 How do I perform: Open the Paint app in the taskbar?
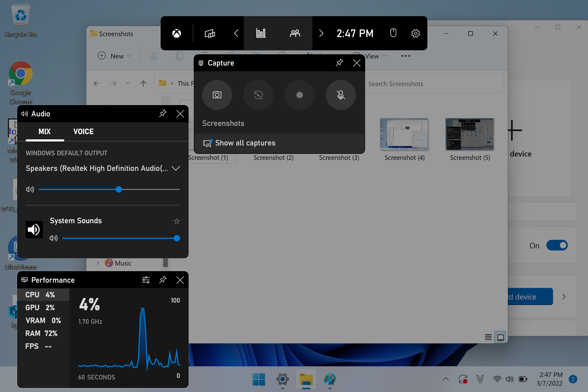[x=330, y=379]
